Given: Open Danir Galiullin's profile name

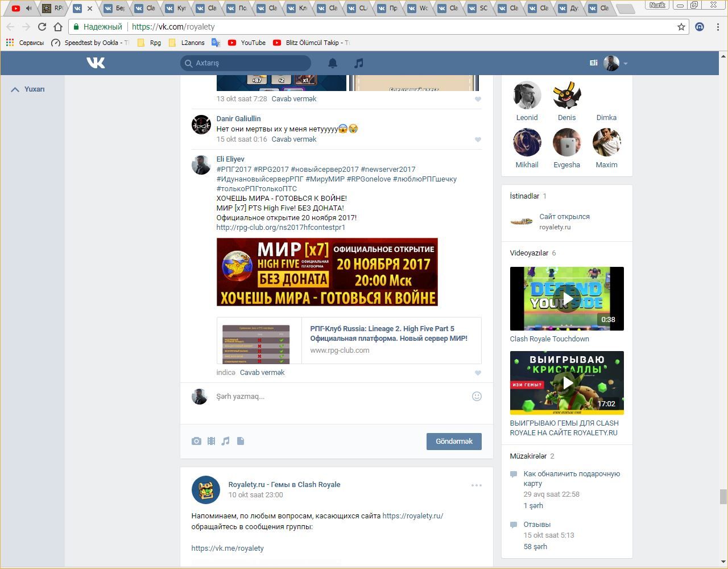Looking at the screenshot, I should (x=239, y=119).
